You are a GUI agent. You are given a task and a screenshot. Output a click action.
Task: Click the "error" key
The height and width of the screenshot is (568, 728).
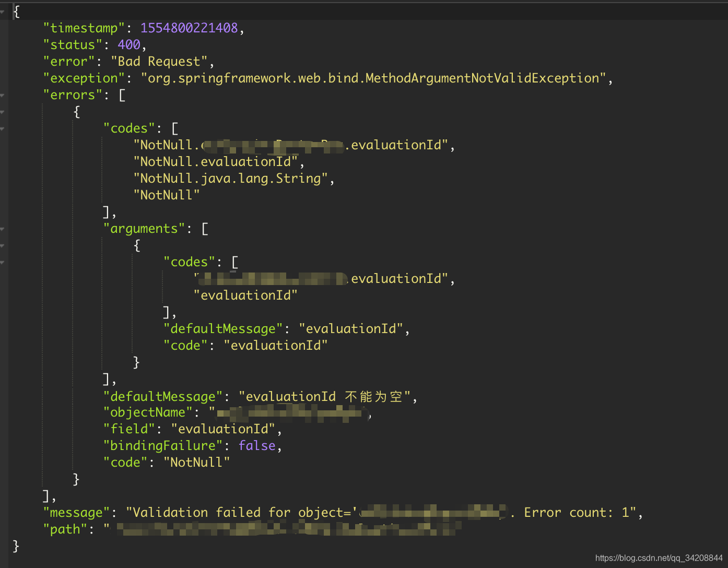click(x=69, y=62)
